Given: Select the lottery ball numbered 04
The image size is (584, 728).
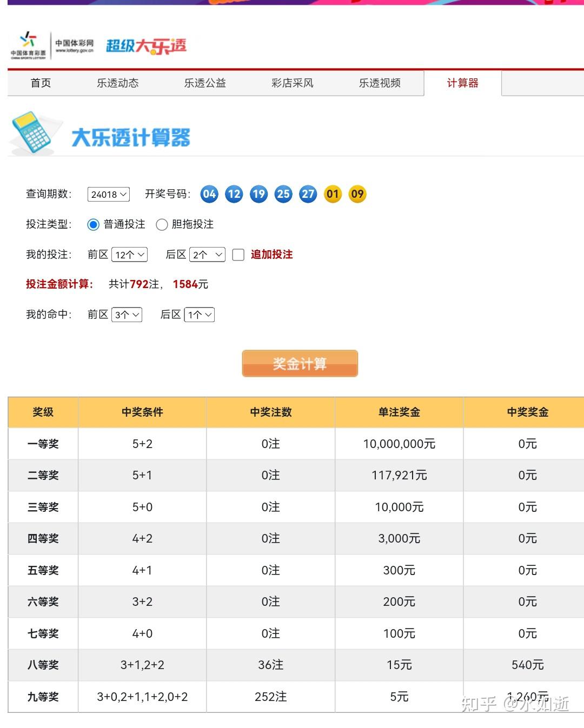Looking at the screenshot, I should (x=209, y=194).
